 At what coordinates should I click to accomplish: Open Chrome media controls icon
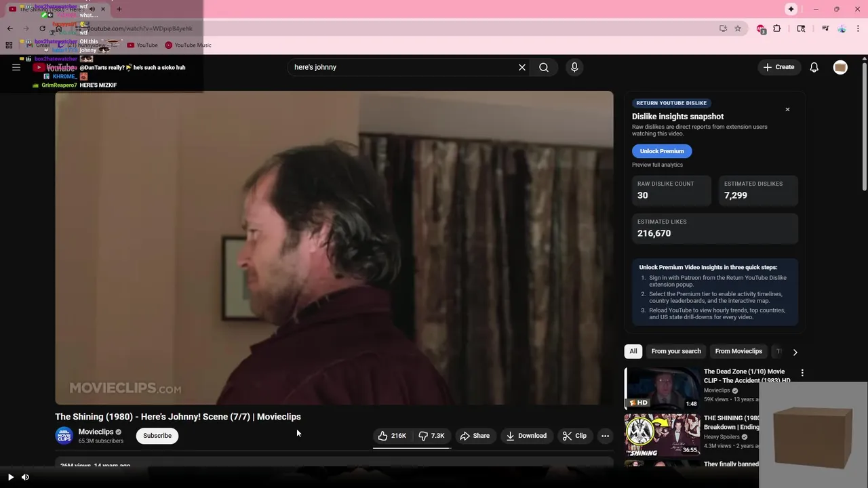point(825,28)
